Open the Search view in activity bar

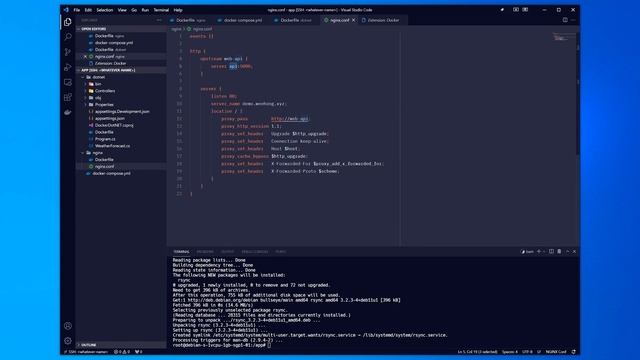[68, 37]
